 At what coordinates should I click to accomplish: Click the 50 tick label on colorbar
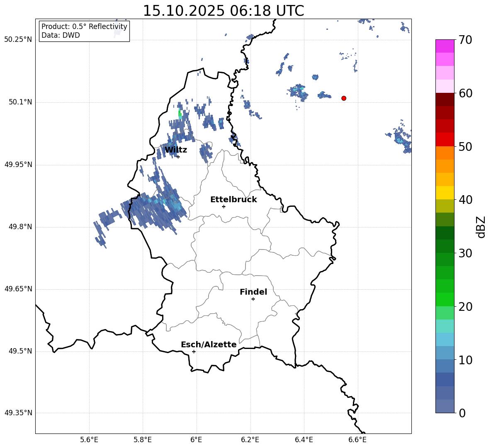[466, 146]
